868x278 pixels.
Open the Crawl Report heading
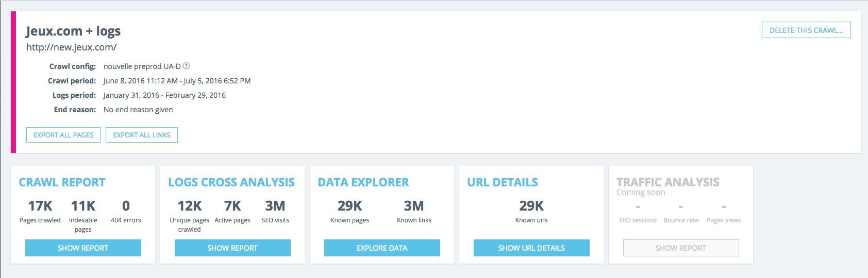[62, 182]
